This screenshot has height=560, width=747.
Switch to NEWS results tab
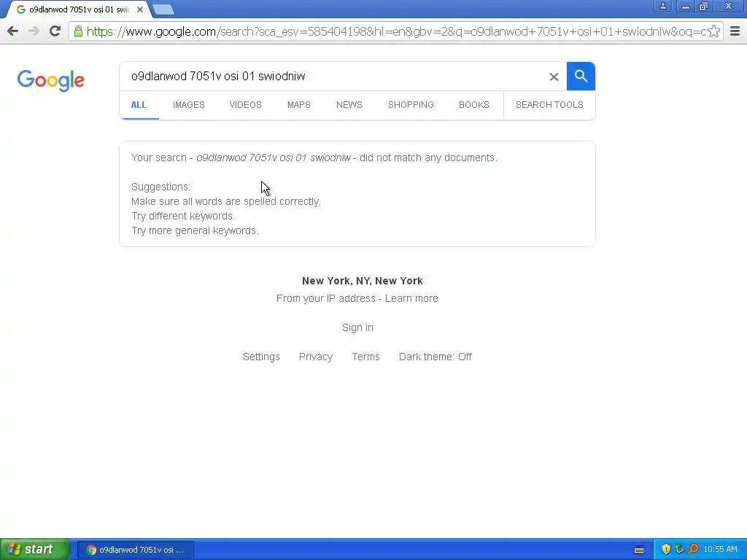[x=349, y=105]
